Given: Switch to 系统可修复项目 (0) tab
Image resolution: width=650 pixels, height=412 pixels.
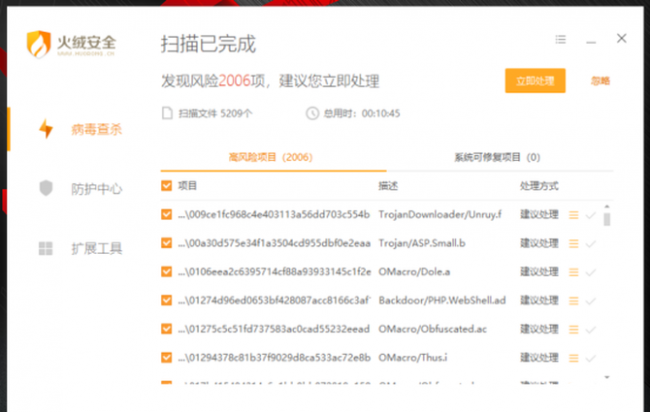Looking at the screenshot, I should click(x=497, y=157).
